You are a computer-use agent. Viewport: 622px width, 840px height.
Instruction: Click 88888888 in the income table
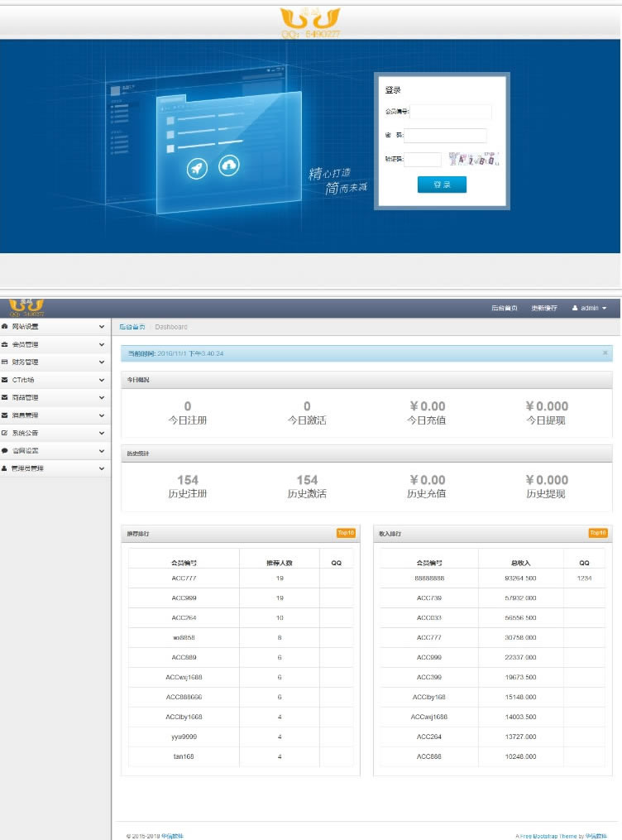click(x=429, y=578)
